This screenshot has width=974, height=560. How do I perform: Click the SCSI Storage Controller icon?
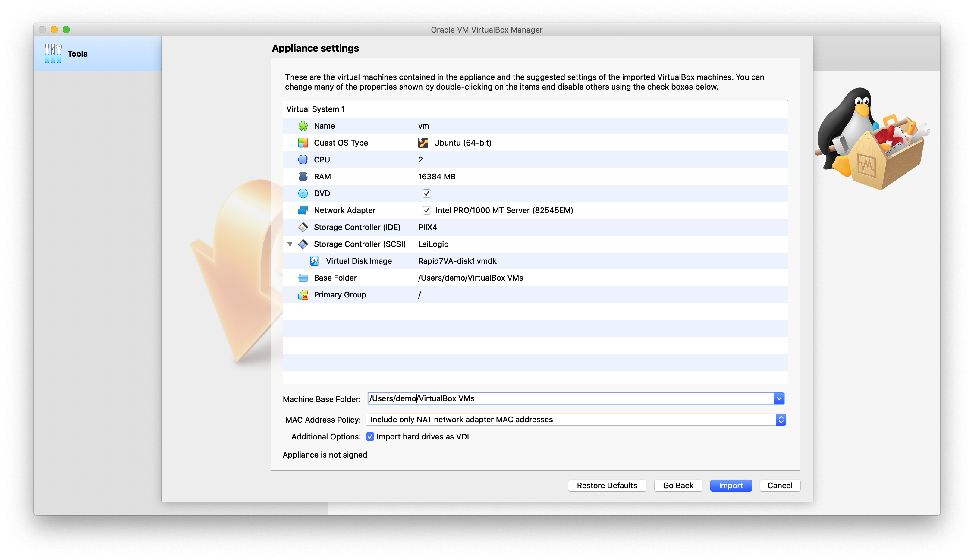(303, 244)
